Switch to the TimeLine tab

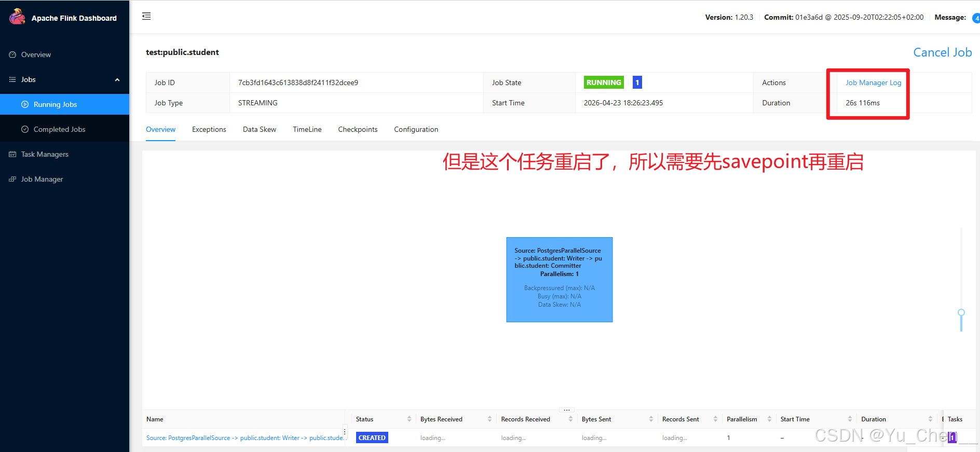(307, 129)
